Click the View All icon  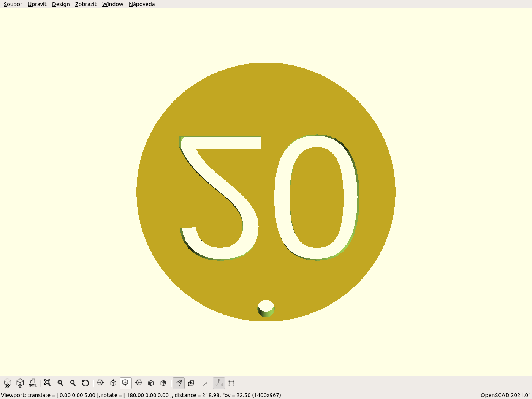tap(47, 383)
